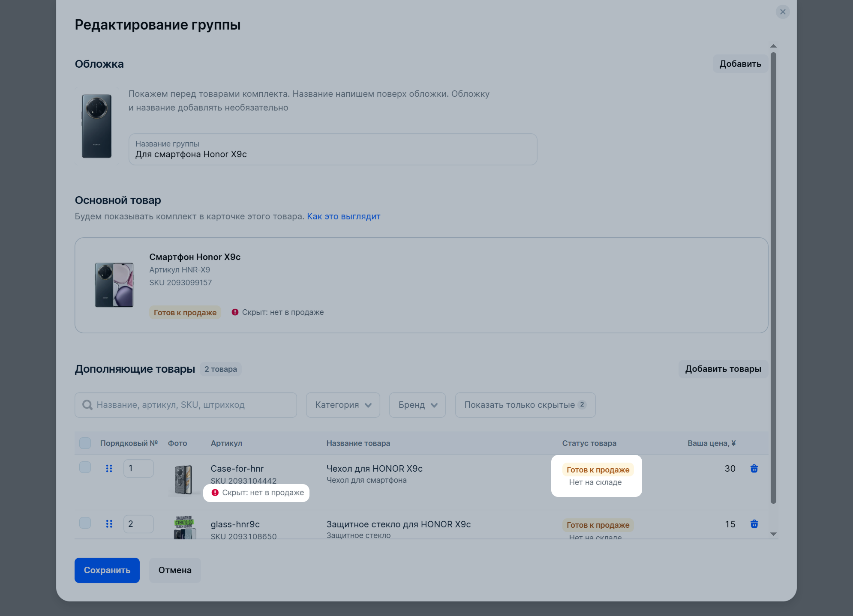This screenshot has height=616, width=853.
Task: Click the glass-hnr9c article text
Action: pos(235,524)
